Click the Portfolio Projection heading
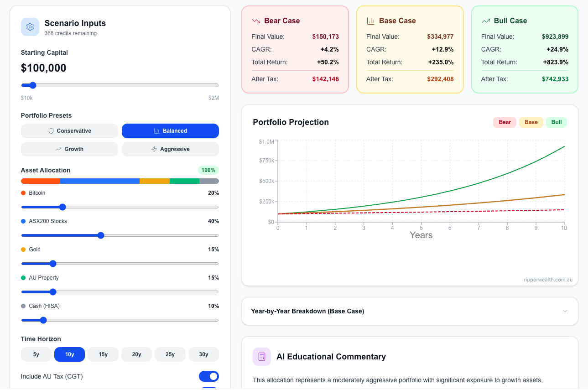The height and width of the screenshot is (390, 588). [291, 122]
